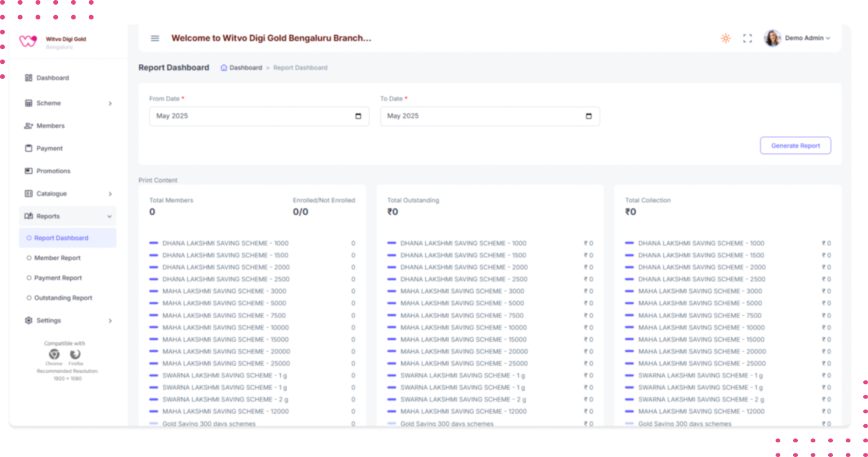Expand the Settings menu chevron
The image size is (868, 457).
point(110,321)
